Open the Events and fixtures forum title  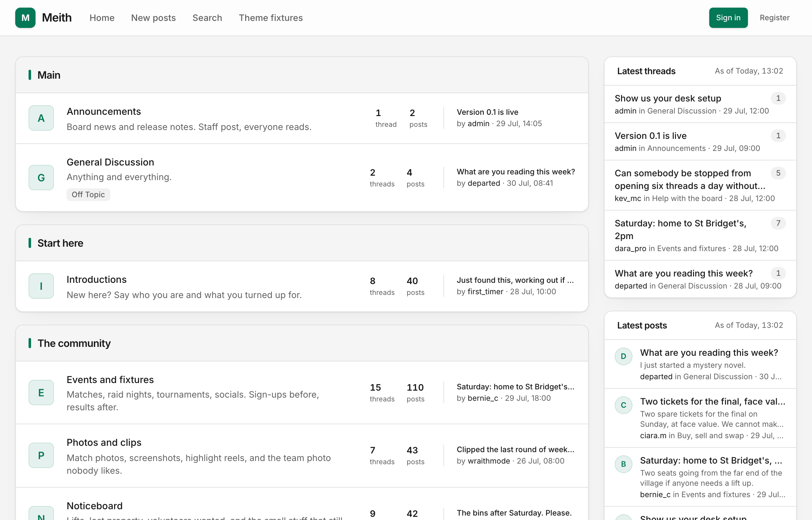pos(110,380)
